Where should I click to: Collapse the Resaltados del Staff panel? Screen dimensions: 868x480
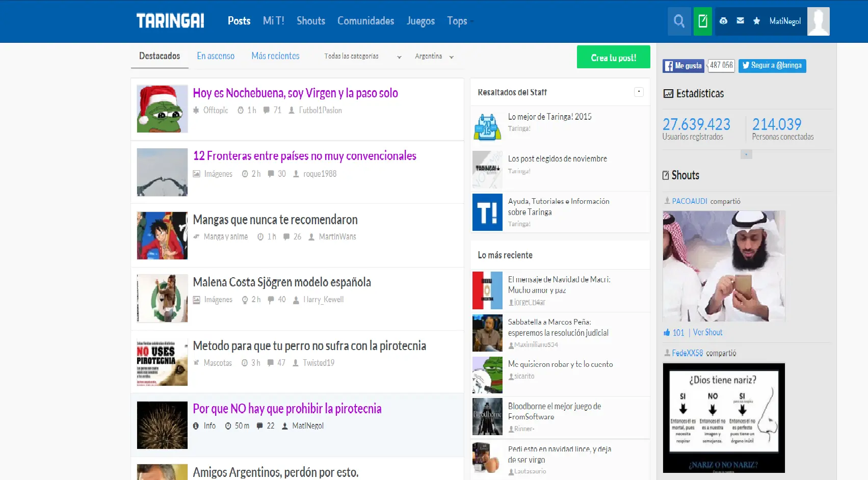tap(639, 92)
